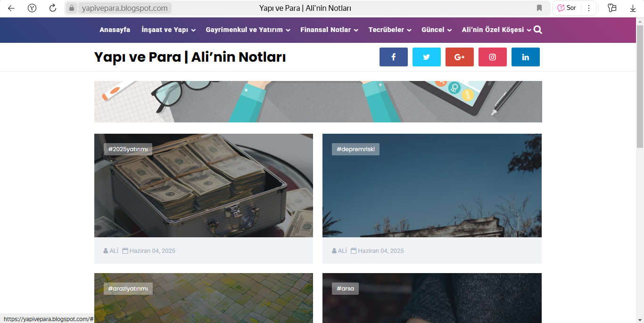The width and height of the screenshot is (644, 323).
Task: Open the Tecrübeler menu
Action: [390, 30]
